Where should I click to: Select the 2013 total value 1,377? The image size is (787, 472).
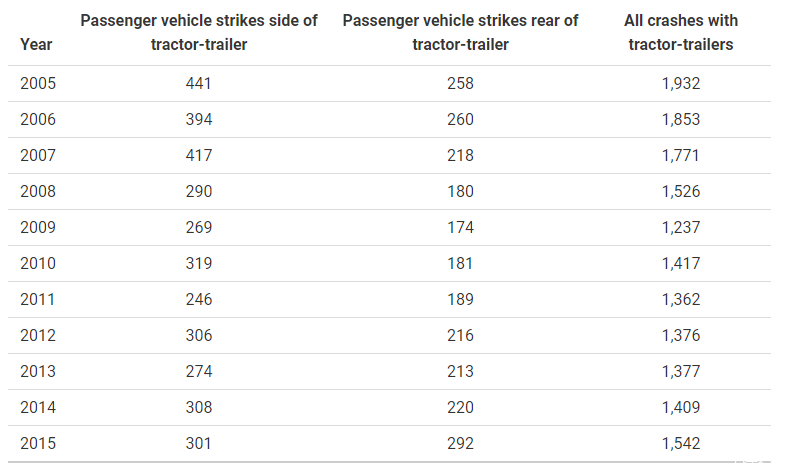click(x=681, y=372)
